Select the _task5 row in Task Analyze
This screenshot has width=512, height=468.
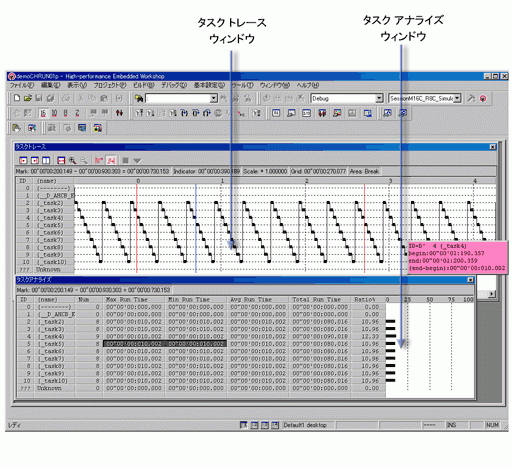point(201,344)
